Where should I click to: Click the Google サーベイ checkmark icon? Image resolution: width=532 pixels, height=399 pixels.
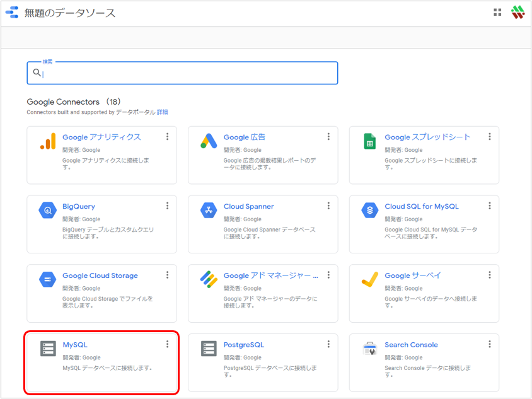[x=370, y=279]
